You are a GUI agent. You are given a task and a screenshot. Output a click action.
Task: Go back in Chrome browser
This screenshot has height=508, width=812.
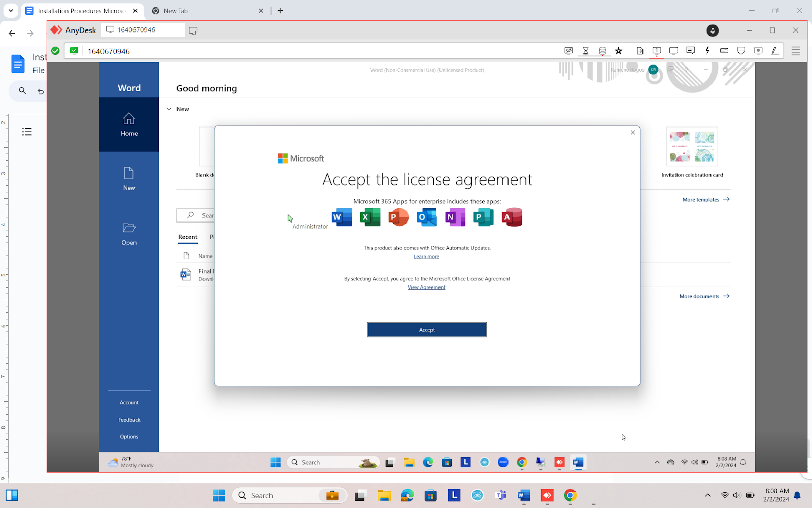12,33
